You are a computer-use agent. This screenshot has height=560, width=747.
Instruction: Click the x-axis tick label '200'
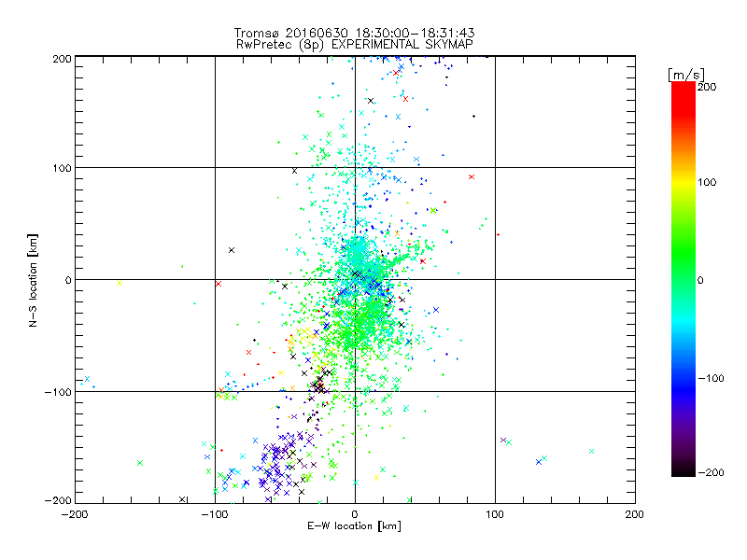635,514
